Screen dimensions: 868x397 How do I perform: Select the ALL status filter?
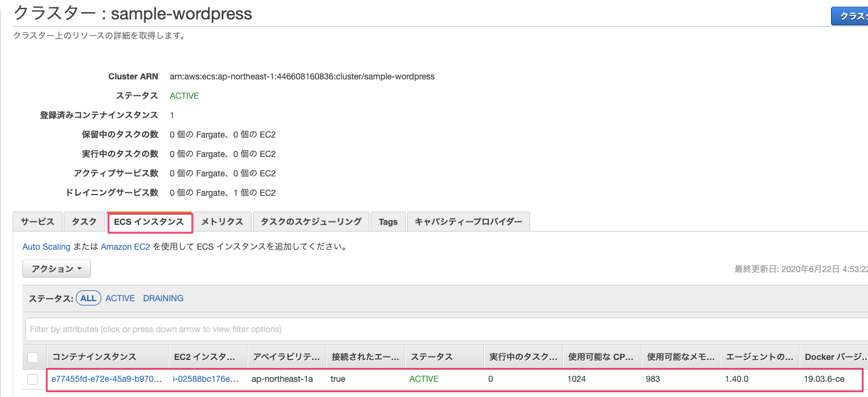point(89,298)
